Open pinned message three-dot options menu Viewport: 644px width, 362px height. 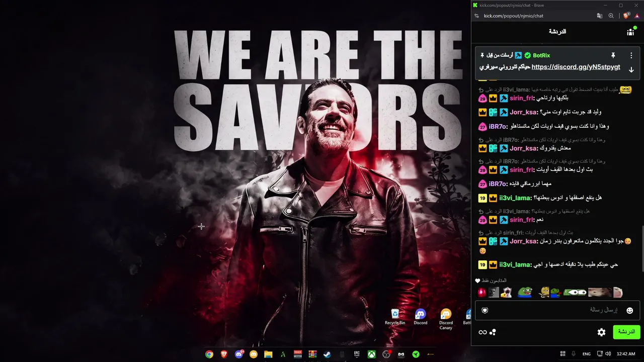pos(631,55)
